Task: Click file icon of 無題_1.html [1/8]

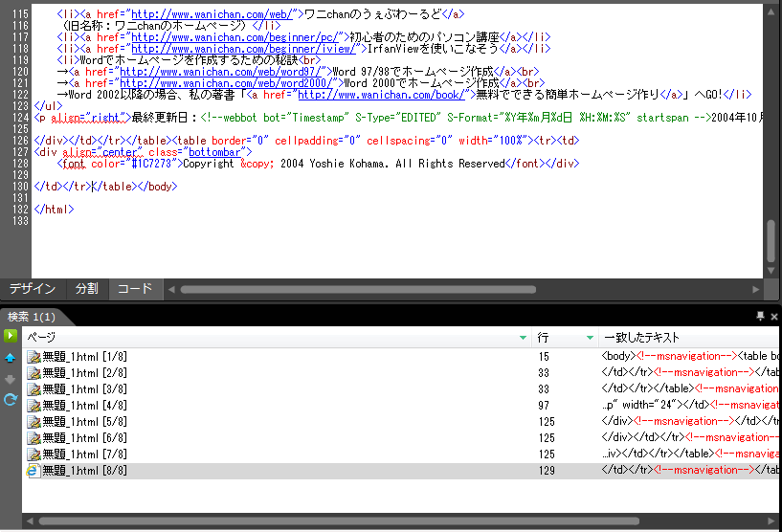Action: [34, 357]
